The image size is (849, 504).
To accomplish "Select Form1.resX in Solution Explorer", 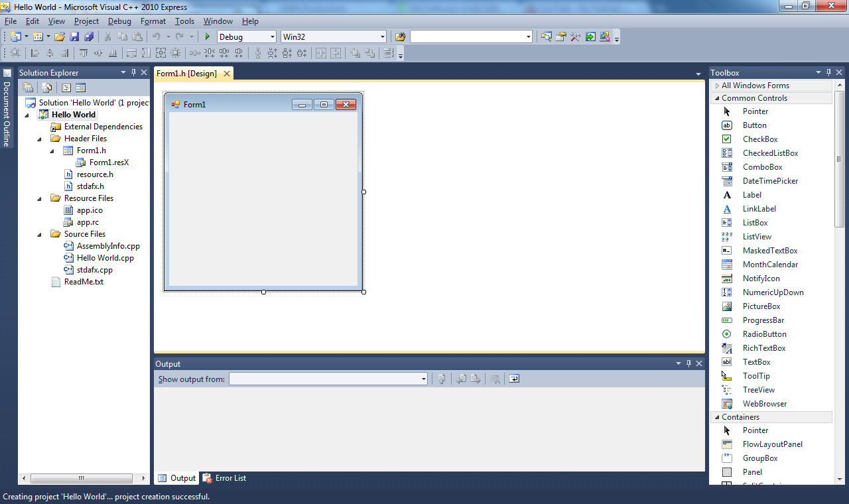I will pos(109,162).
